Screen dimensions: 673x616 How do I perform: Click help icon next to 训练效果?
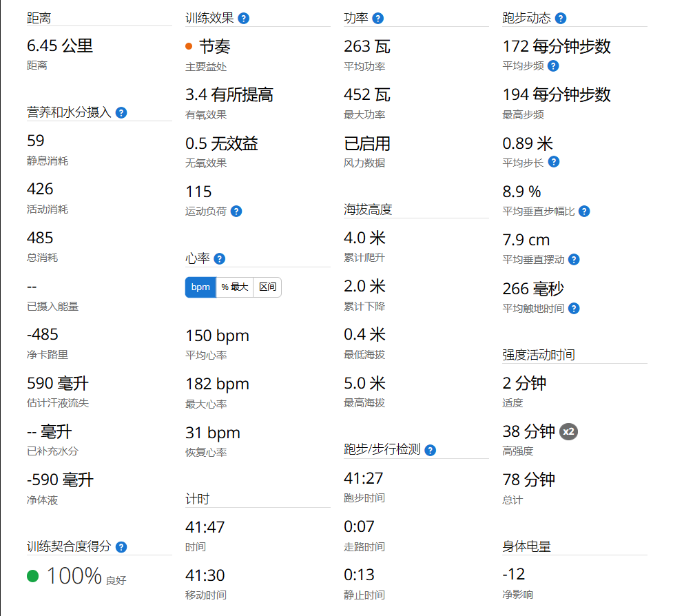[243, 19]
